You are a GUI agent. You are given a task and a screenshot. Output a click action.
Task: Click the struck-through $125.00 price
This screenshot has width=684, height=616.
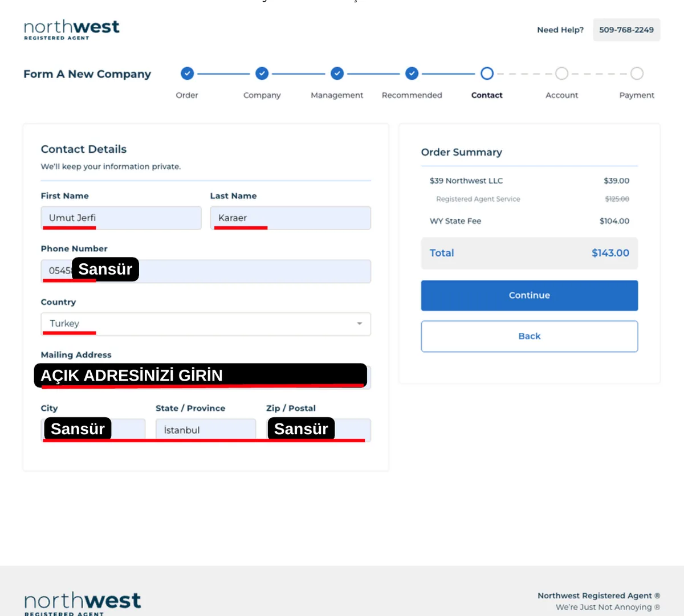click(617, 199)
